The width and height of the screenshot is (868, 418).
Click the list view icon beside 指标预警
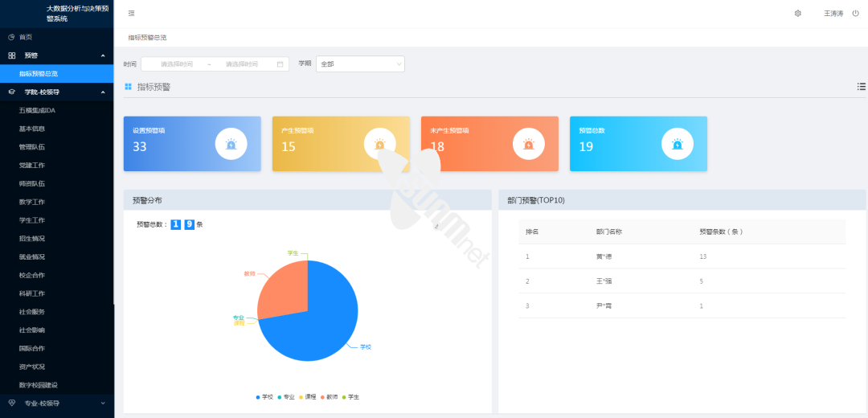pyautogui.click(x=861, y=87)
